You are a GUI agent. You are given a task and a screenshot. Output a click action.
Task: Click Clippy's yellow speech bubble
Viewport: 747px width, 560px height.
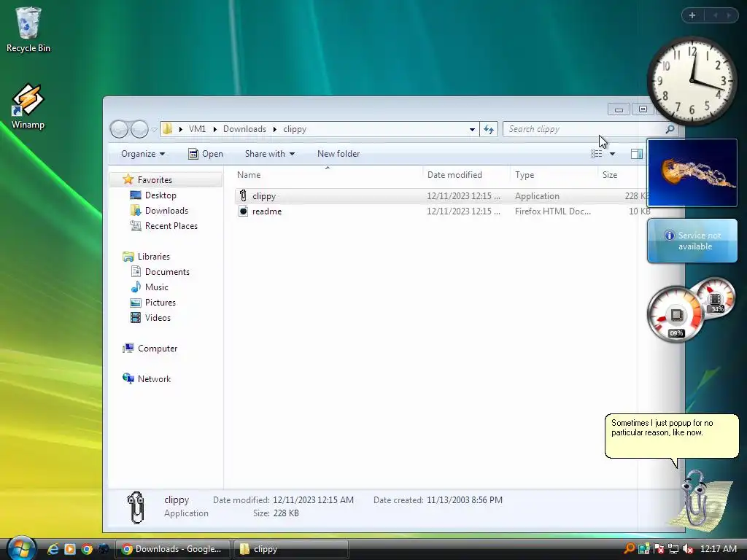pos(672,436)
